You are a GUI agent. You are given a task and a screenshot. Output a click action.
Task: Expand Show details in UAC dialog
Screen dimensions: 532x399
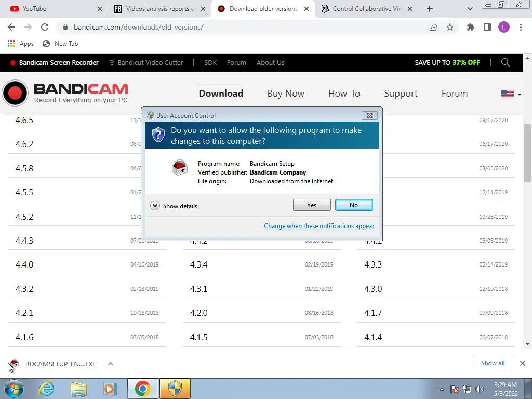pyautogui.click(x=174, y=206)
